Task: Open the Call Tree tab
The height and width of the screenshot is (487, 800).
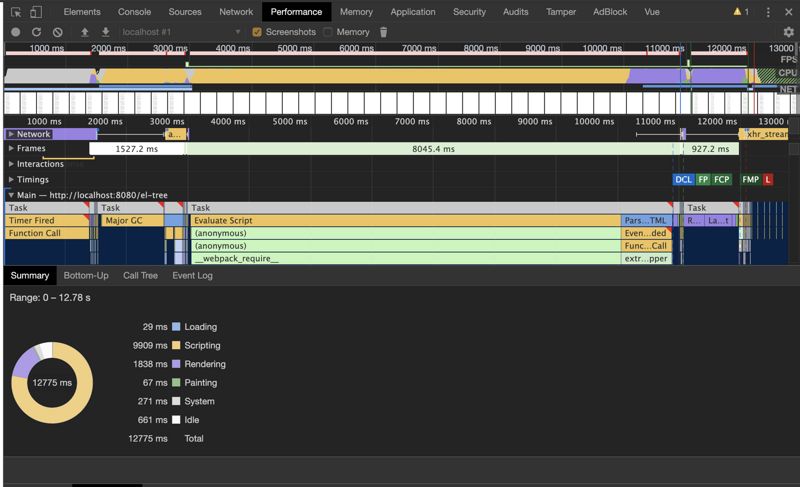Action: (x=140, y=275)
